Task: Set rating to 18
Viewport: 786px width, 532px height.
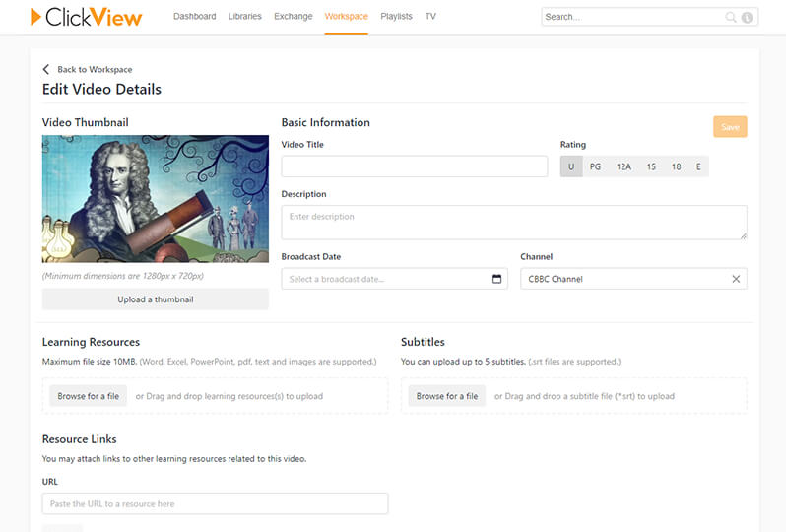Action: coord(676,166)
